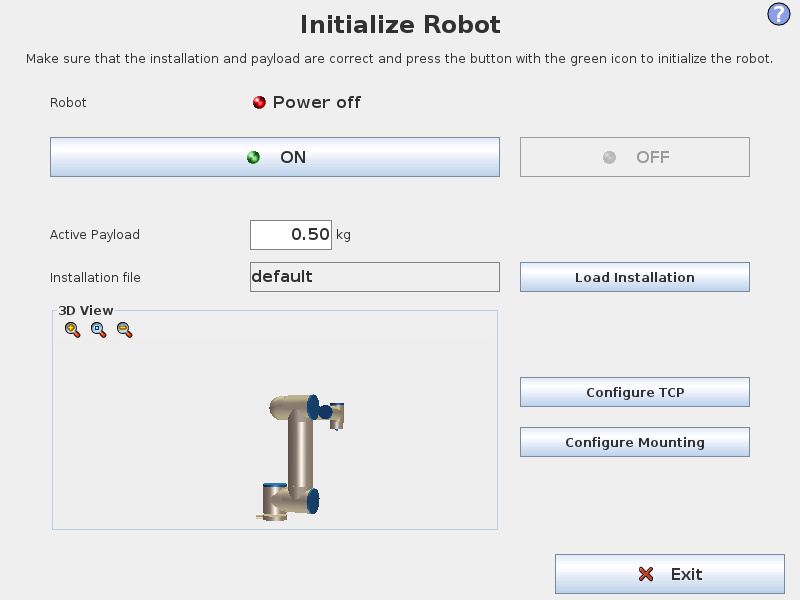Select the Active Payload value field
Viewport: 800px width, 600px height.
point(291,235)
